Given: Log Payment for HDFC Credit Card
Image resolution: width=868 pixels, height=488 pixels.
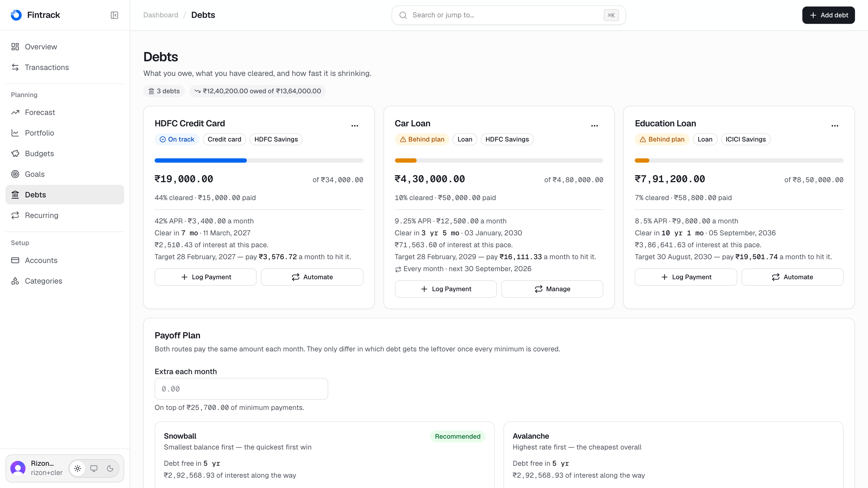Looking at the screenshot, I should [x=206, y=277].
